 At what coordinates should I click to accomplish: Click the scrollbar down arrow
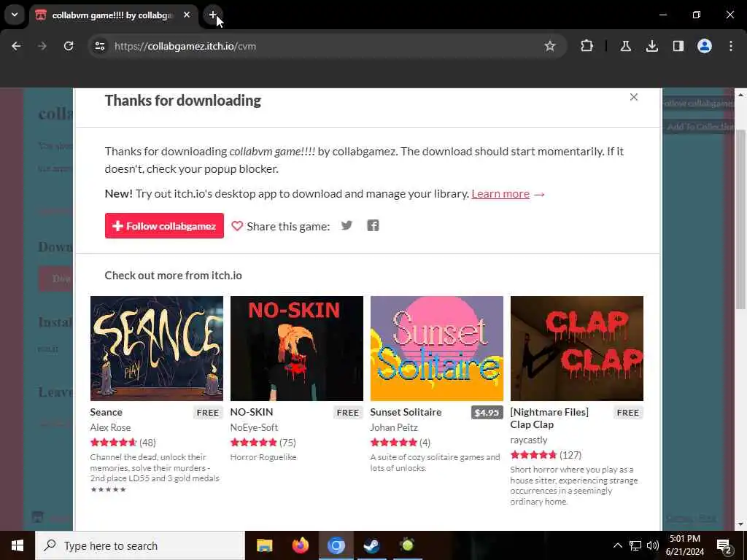[x=740, y=524]
